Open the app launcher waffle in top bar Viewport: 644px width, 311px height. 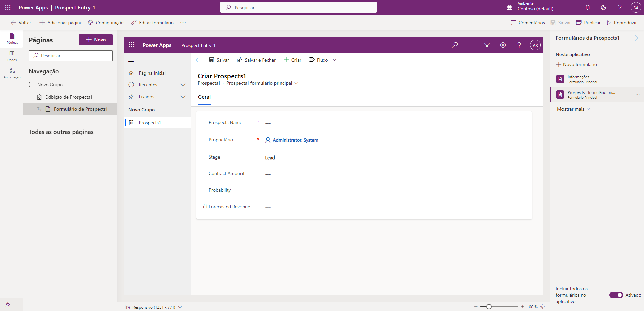click(x=8, y=7)
